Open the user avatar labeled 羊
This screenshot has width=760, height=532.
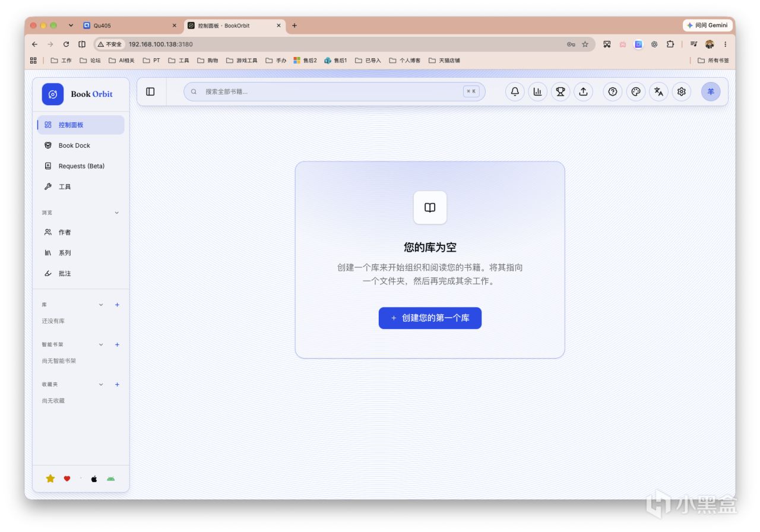click(x=711, y=91)
